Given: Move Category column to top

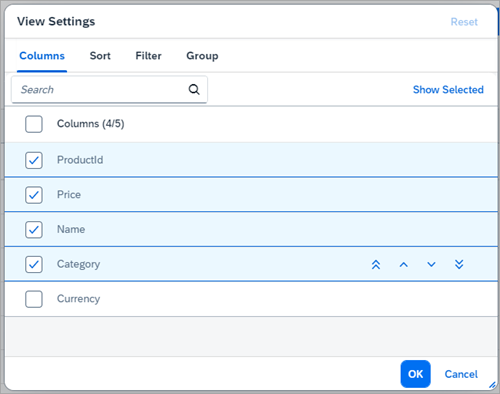Looking at the screenshot, I should coord(376,265).
